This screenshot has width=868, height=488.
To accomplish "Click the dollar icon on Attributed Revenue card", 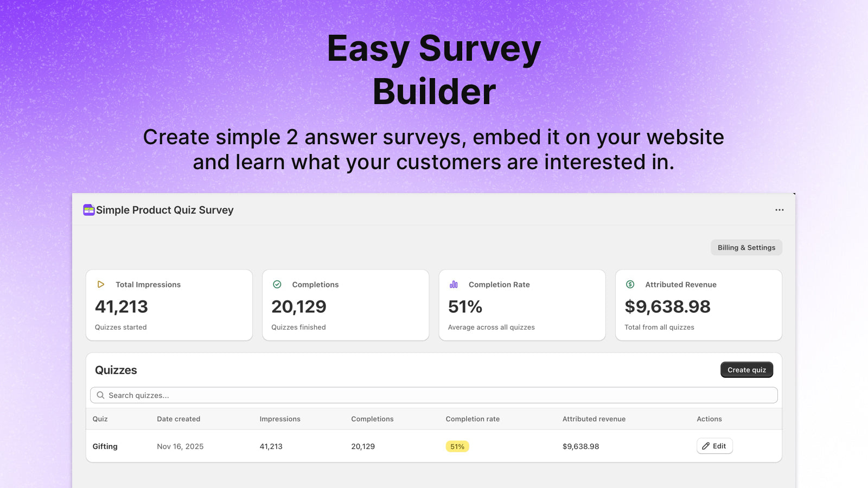I will [x=630, y=284].
